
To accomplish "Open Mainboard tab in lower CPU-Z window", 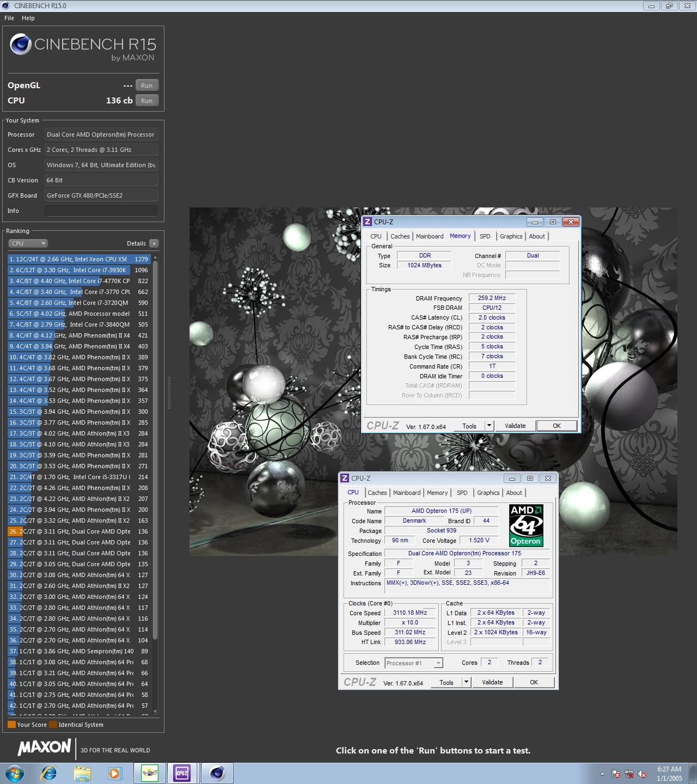I will [407, 493].
